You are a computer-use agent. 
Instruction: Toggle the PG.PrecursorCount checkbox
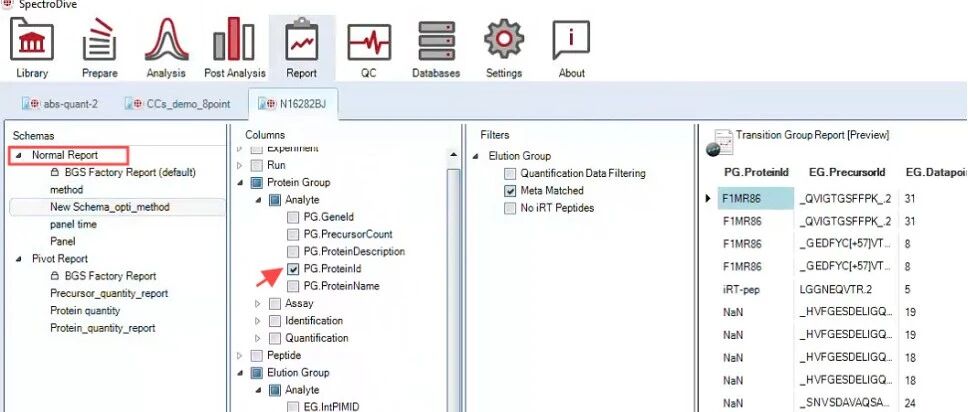293,235
